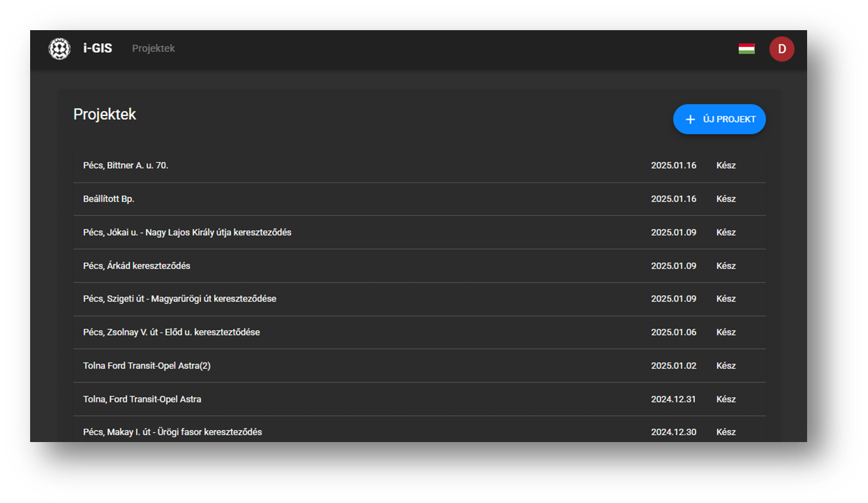This screenshot has height=503, width=868.
Task: Open Pécs, Jókai u. - Nagy Lajos Király útja project
Action: (187, 232)
